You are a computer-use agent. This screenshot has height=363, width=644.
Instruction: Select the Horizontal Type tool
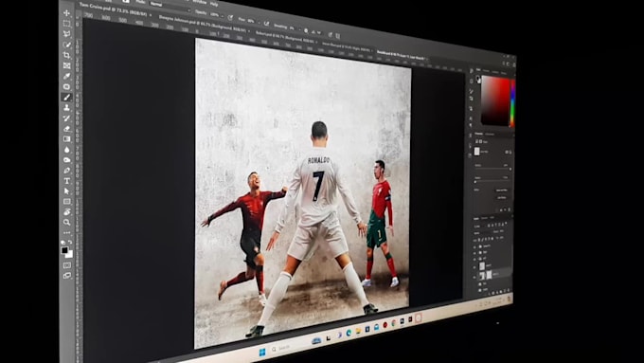point(66,181)
